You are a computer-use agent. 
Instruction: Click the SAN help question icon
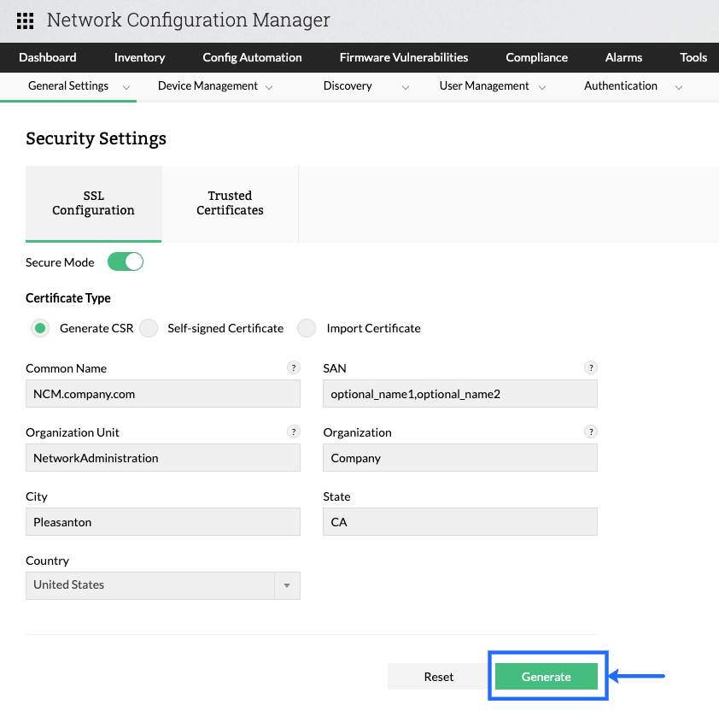point(590,367)
